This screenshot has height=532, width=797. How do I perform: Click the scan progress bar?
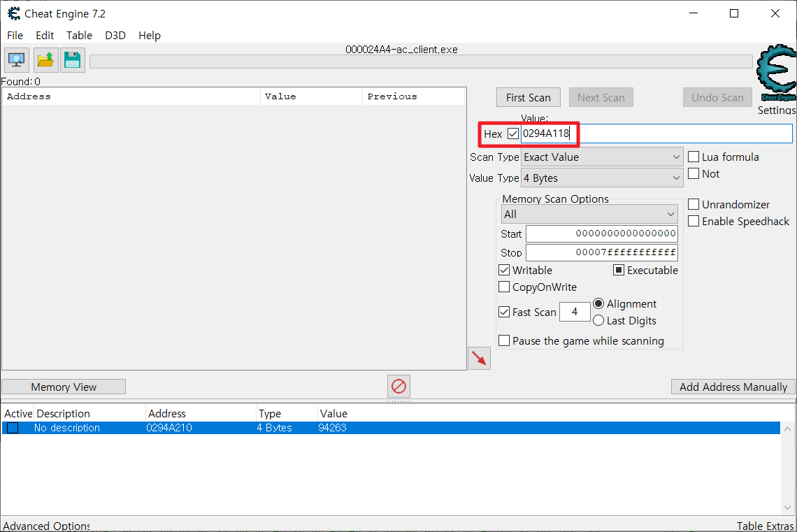(421, 62)
